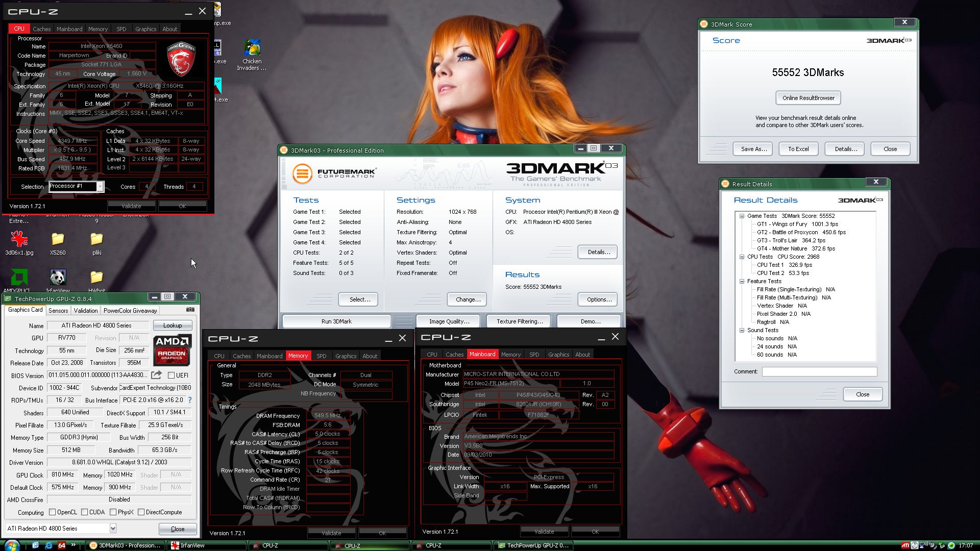Open Graphics tab in Mainboard CPU-Z window
This screenshot has width=980, height=551.
pos(558,355)
